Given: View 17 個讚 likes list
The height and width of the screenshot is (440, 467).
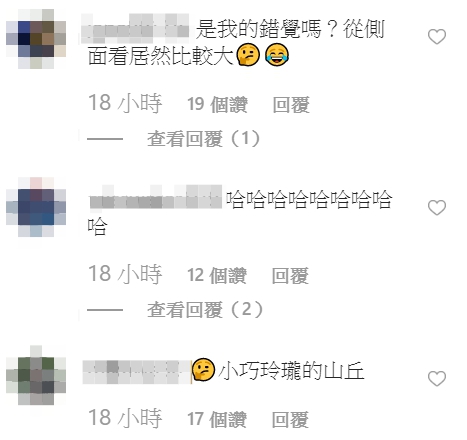Looking at the screenshot, I should 217,419.
